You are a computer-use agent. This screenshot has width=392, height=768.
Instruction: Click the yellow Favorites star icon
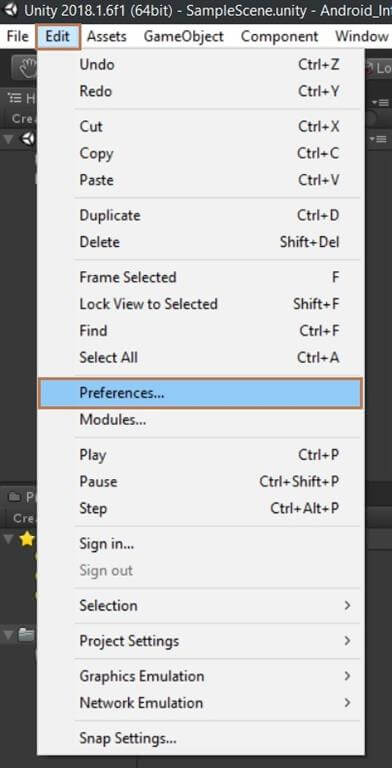(x=27, y=539)
